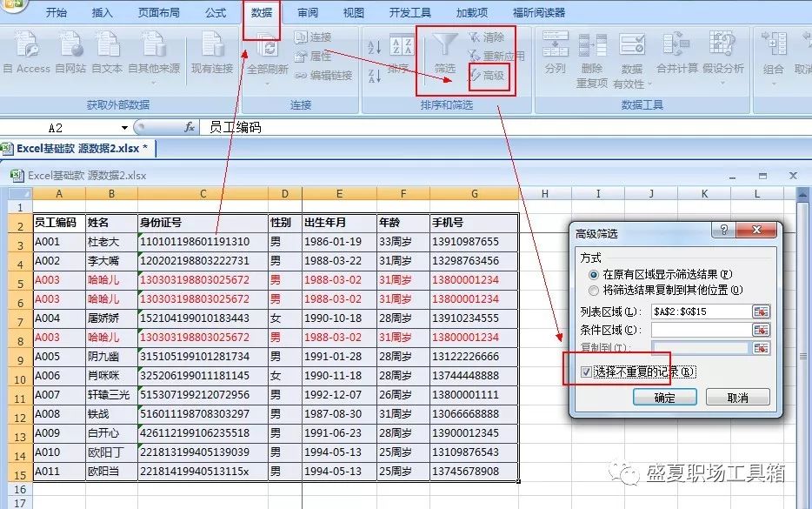
Task: Collapse the 列表区域 range selector
Action: tap(762, 311)
